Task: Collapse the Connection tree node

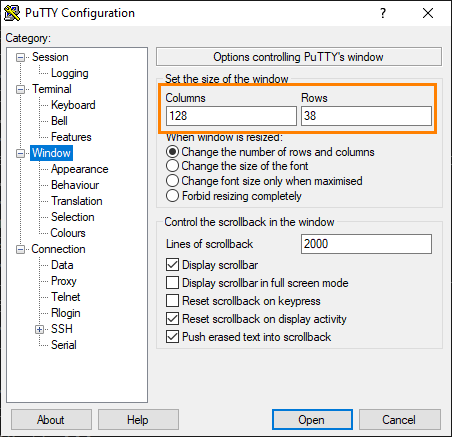Action: 20,250
